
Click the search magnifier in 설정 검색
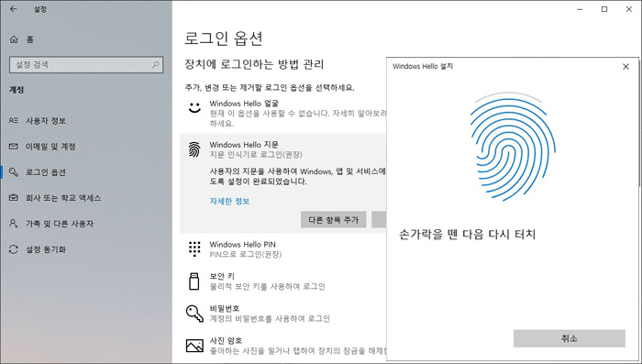(x=156, y=65)
